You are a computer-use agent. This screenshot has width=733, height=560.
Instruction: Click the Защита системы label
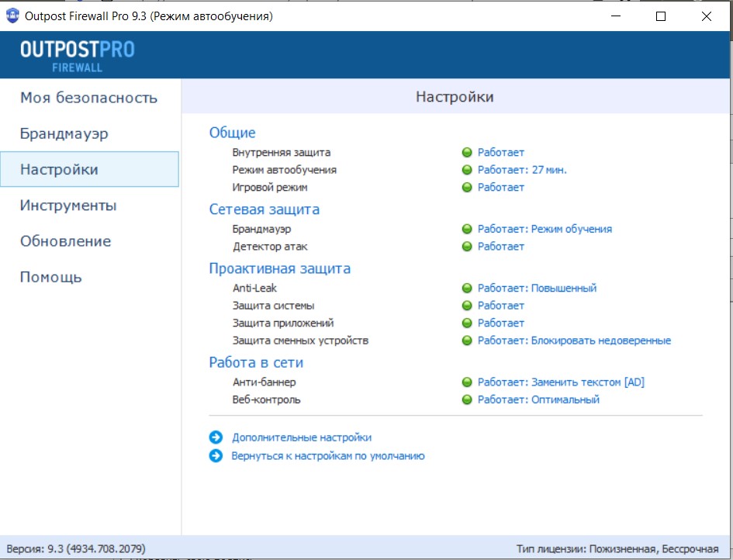tap(274, 306)
